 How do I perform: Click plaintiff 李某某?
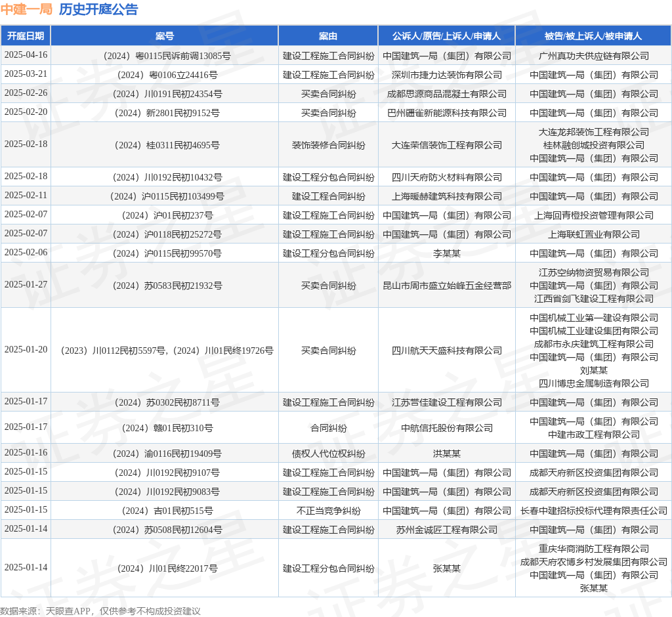click(446, 254)
